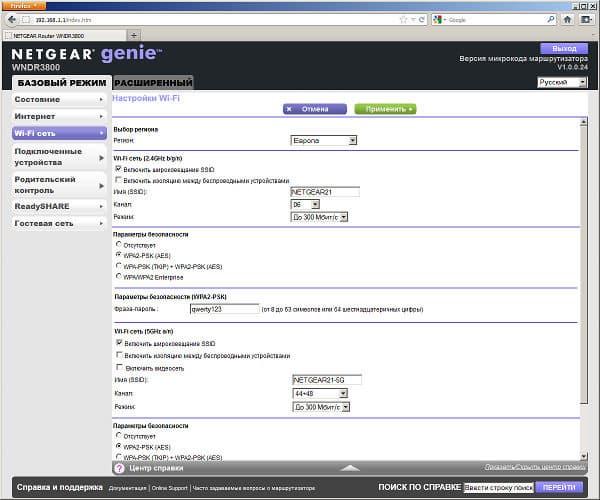Click the bookmarks menu icon at toolbar end
600x500 pixels.
point(585,20)
